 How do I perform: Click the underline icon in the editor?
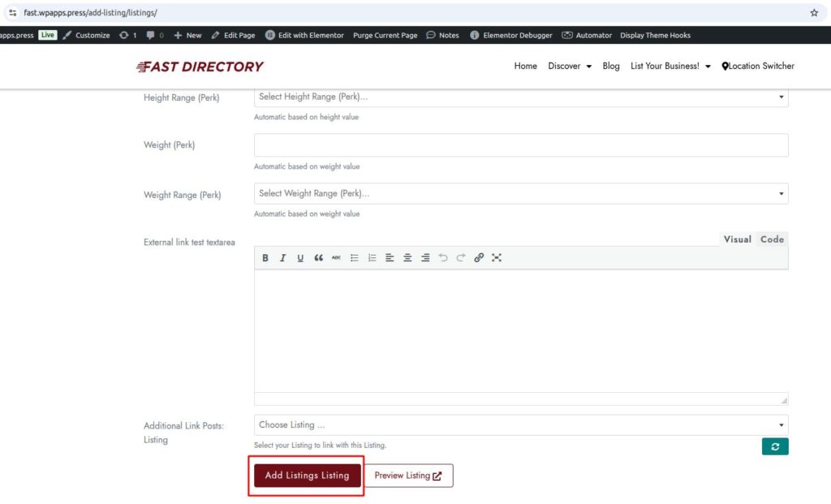[x=300, y=258]
